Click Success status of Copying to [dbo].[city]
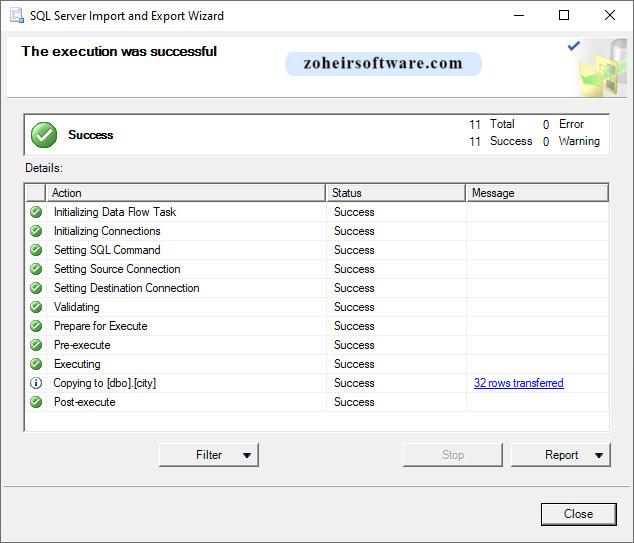The width and height of the screenshot is (634, 543). tap(354, 383)
